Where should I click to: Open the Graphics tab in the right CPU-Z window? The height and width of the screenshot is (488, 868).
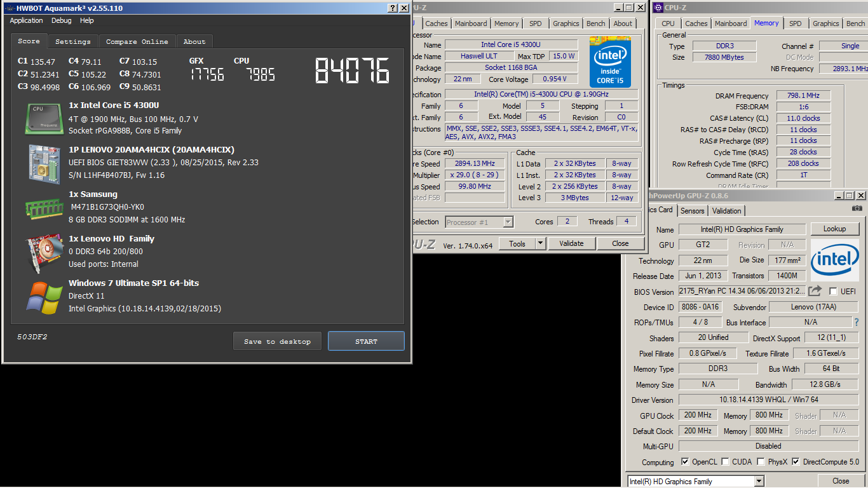[825, 24]
